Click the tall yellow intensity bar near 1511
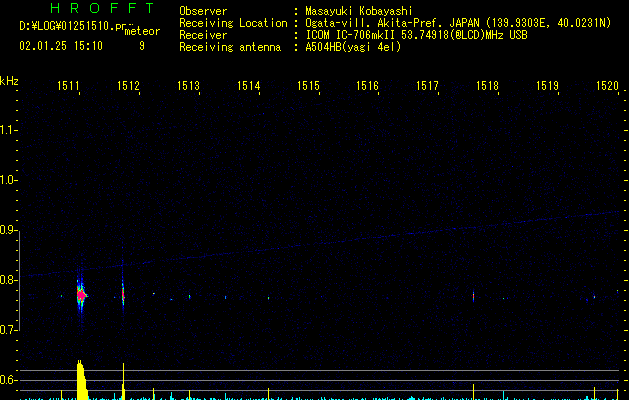629x400 pixels. click(81, 380)
